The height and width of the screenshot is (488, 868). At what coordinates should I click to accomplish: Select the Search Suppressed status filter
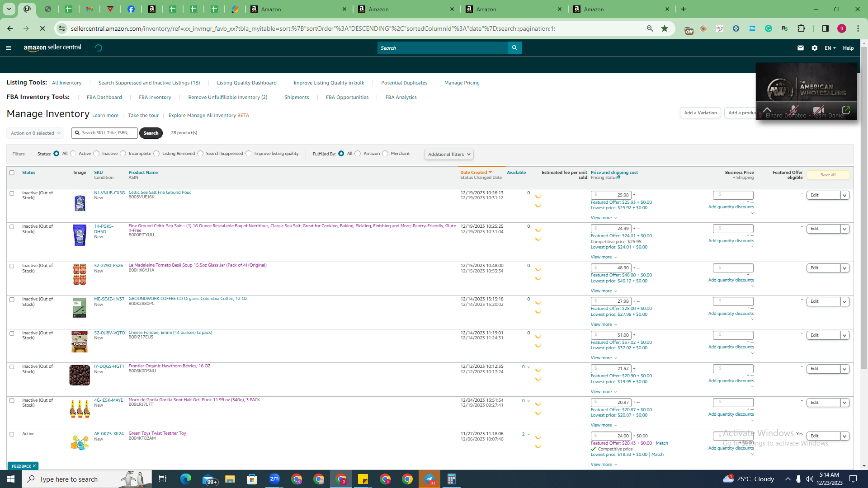pyautogui.click(x=200, y=154)
